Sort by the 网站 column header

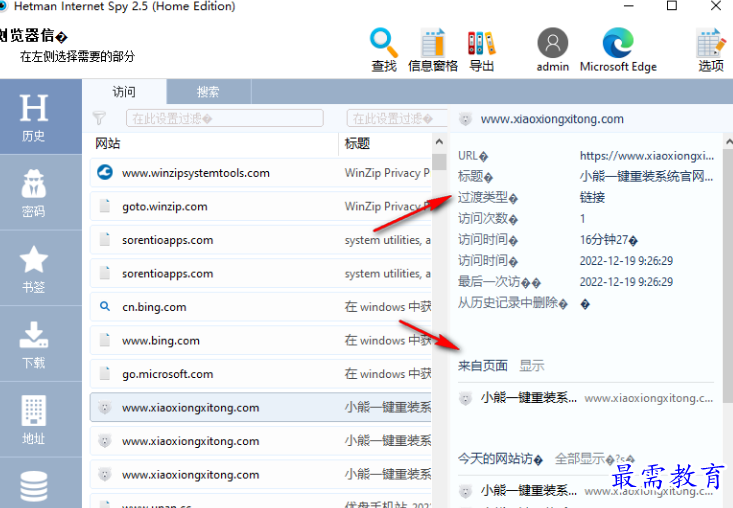coord(108,143)
